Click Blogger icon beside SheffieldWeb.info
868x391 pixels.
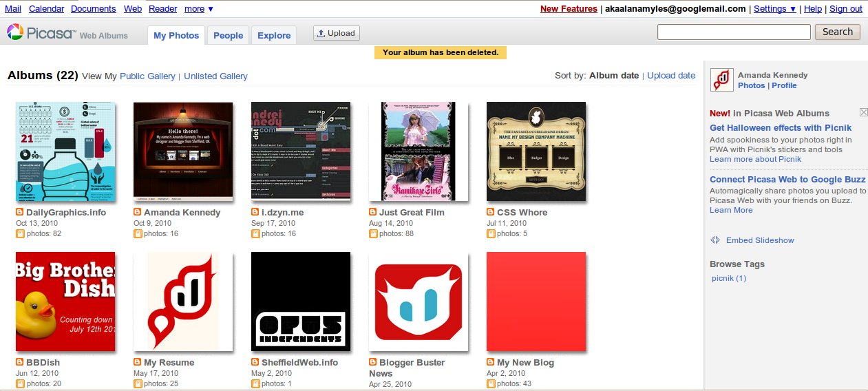pyautogui.click(x=255, y=362)
